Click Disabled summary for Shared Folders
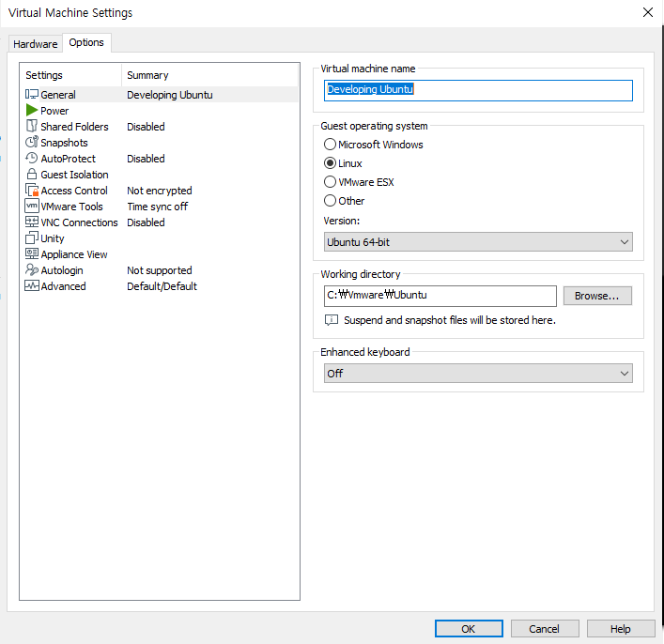664x644 pixels. [x=146, y=126]
